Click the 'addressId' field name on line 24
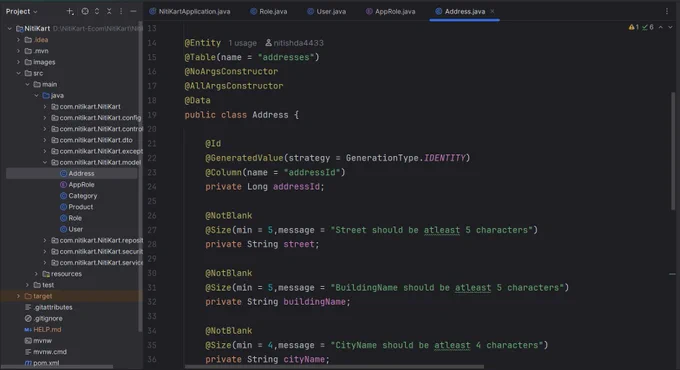This screenshot has width=680, height=370. coord(296,187)
